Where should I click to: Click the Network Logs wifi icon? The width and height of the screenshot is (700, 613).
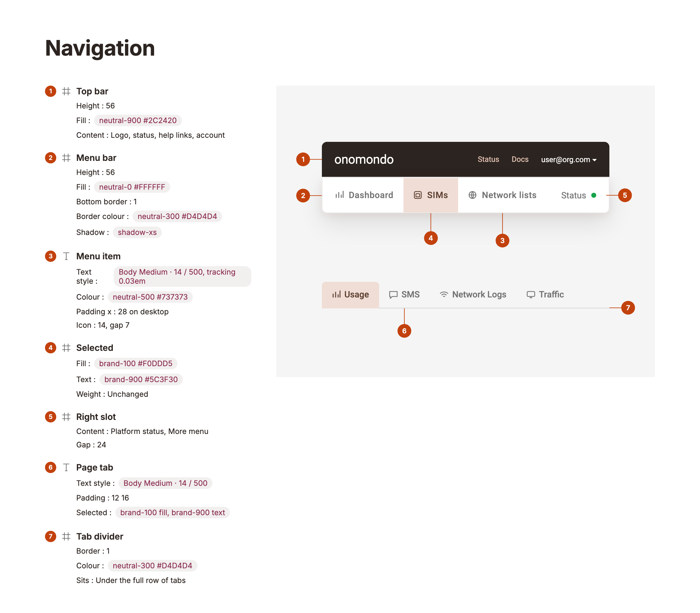(x=444, y=295)
